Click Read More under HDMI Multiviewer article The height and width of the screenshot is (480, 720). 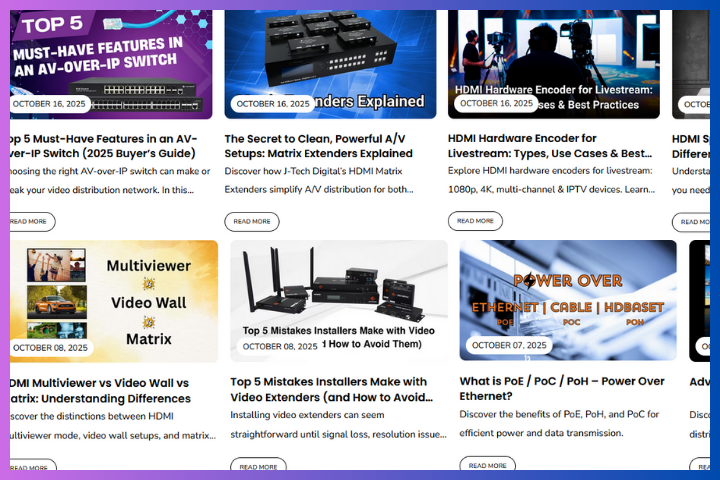(30, 468)
